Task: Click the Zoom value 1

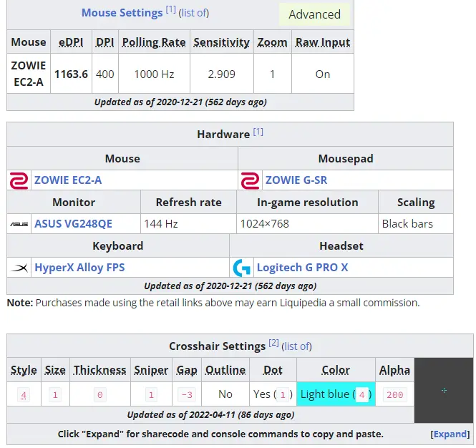Action: [x=272, y=74]
